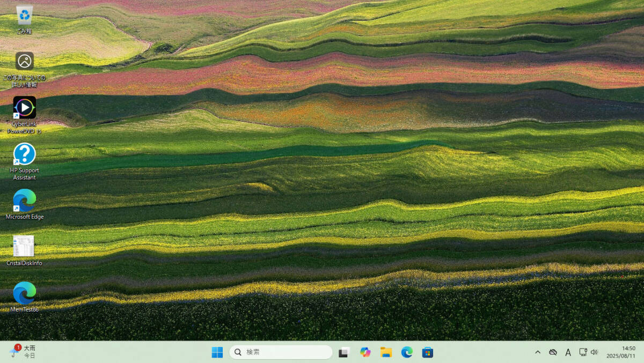Open the 大雨 weather widget

coord(21,352)
